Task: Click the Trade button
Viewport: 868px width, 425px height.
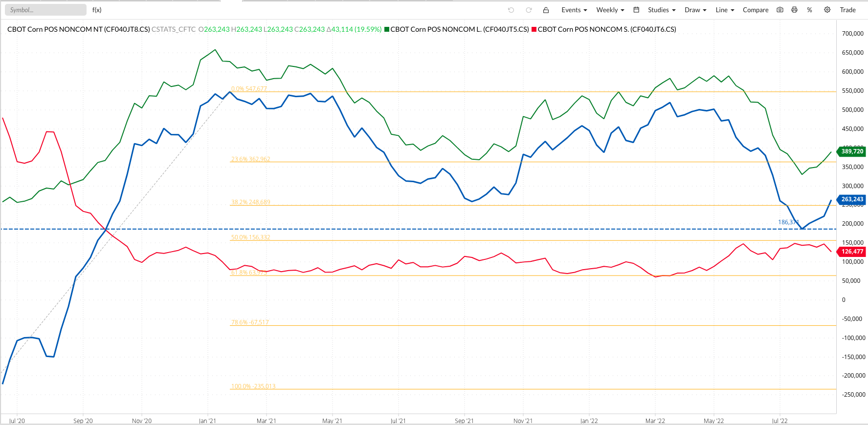Action: [x=847, y=10]
